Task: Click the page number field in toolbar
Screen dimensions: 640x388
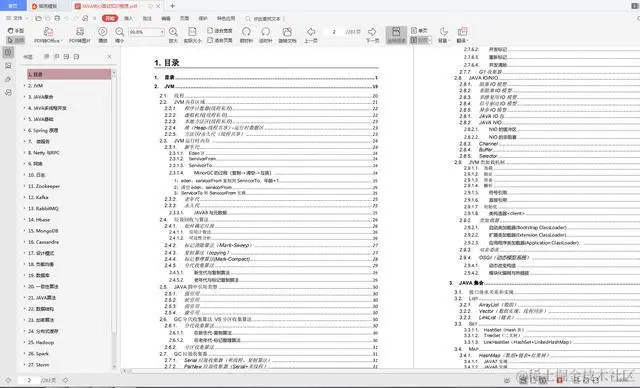Action: pos(334,32)
